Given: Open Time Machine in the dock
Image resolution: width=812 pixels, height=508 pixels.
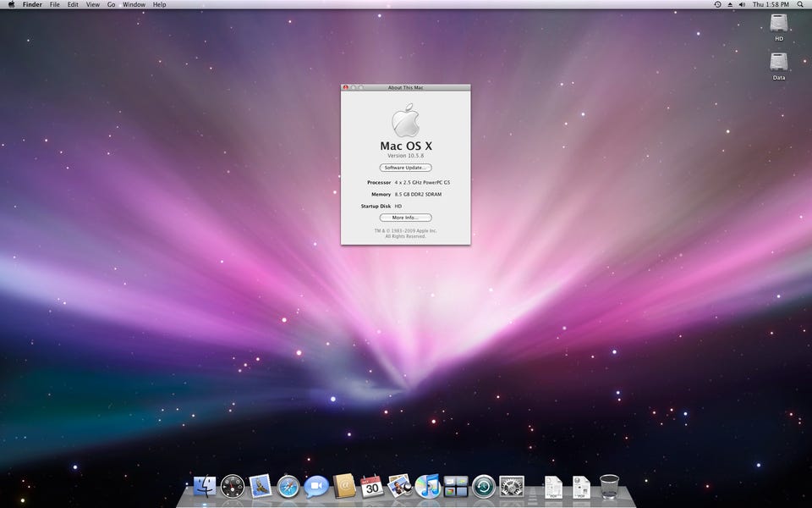Looking at the screenshot, I should [484, 486].
